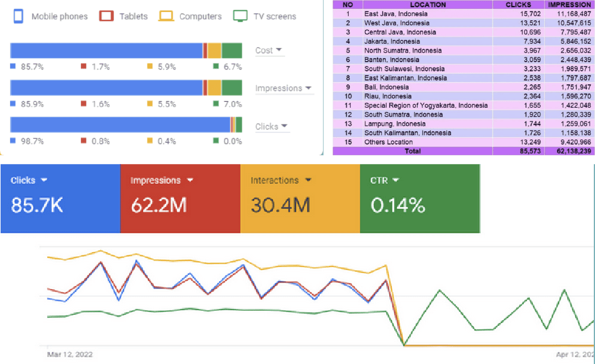This screenshot has width=595, height=364.
Task: Click the blue segment of Cost bar
Action: point(106,50)
